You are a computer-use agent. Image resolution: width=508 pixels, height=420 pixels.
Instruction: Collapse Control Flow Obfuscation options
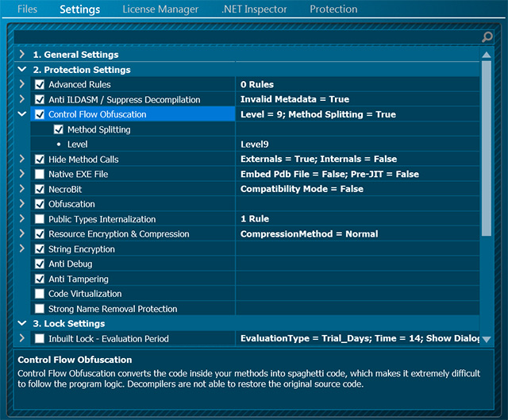pos(22,114)
